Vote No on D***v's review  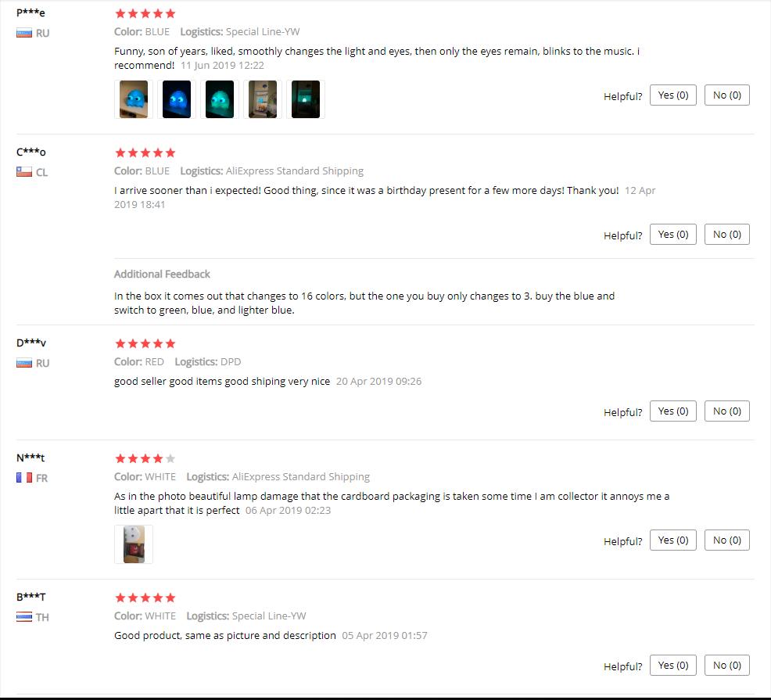726,411
